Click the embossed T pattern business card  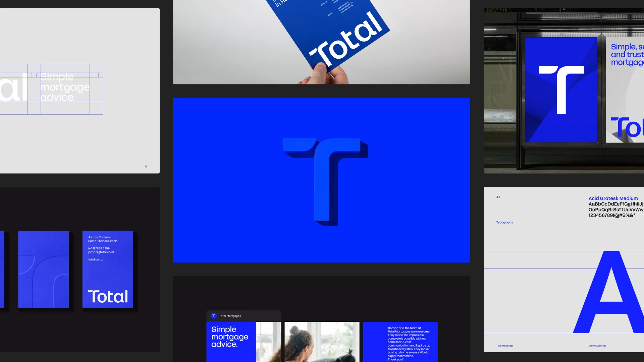tap(43, 269)
